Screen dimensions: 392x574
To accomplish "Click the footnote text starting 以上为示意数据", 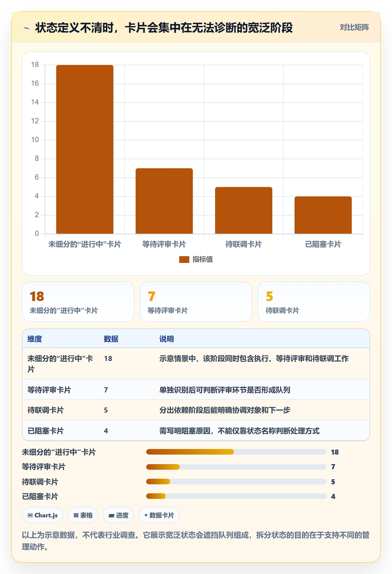I will coord(196,541).
